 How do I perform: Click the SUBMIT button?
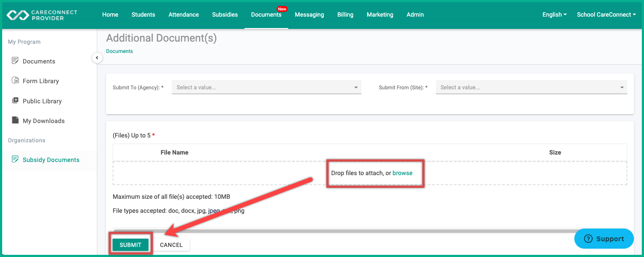131,245
